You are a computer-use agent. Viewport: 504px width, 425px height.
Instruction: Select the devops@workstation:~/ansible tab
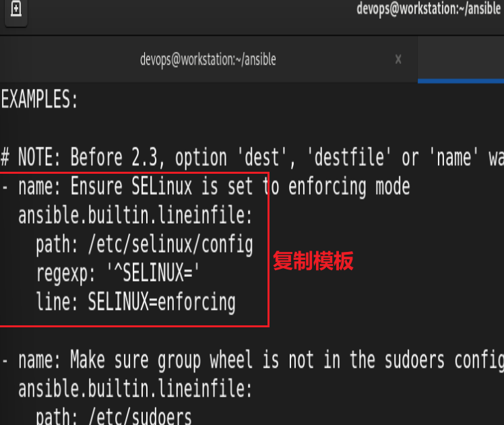coord(208,60)
